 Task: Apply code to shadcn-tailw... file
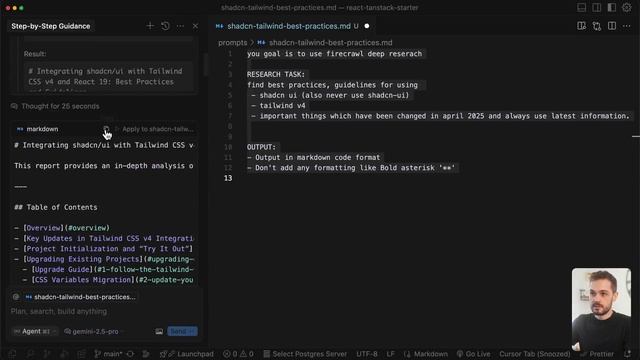coord(155,129)
